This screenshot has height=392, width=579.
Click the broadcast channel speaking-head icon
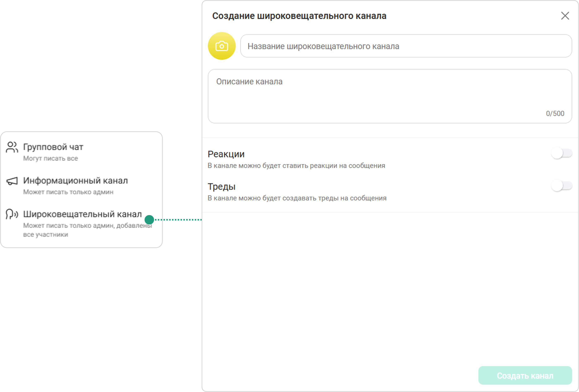(x=12, y=214)
